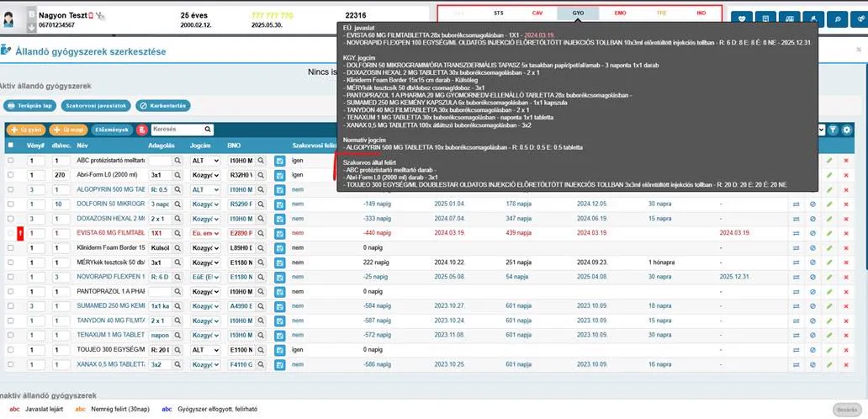The height and width of the screenshot is (419, 868).
Task: Click red exclamation warning in EVISTA row
Action: click(20, 233)
